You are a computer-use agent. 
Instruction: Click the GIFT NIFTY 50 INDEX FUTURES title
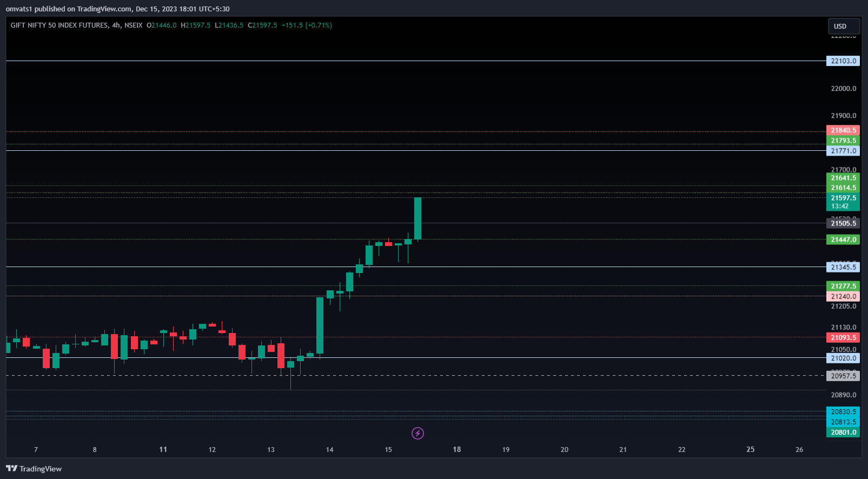tap(59, 25)
